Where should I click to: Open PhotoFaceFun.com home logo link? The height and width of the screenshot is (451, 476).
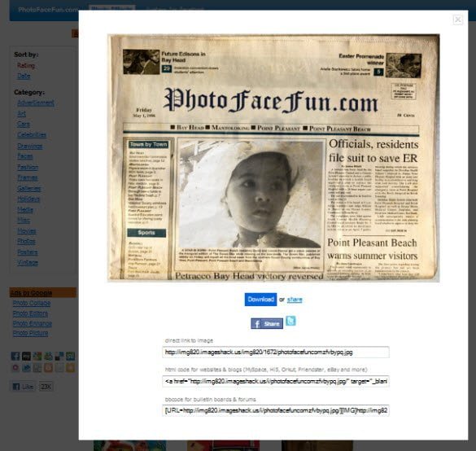tap(48, 10)
